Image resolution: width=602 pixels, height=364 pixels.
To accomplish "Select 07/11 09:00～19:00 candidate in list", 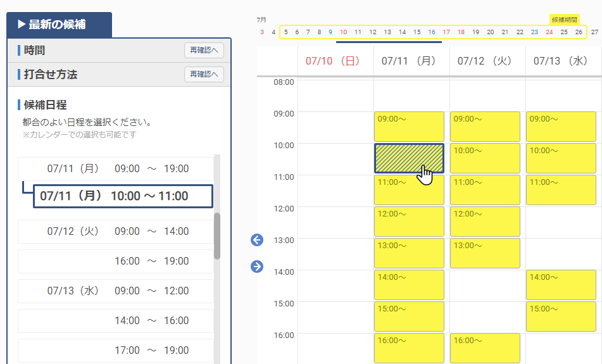I will click(x=118, y=169).
